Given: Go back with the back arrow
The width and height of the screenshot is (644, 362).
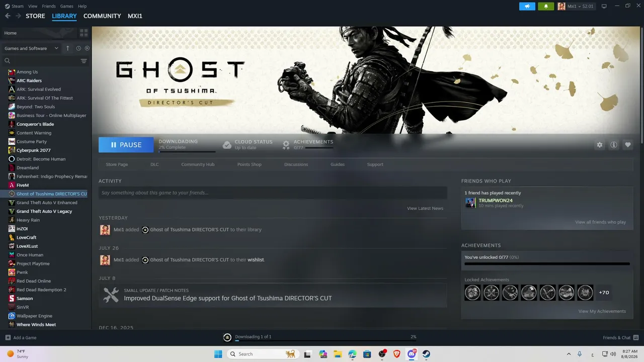Looking at the screenshot, I should 8,16.
